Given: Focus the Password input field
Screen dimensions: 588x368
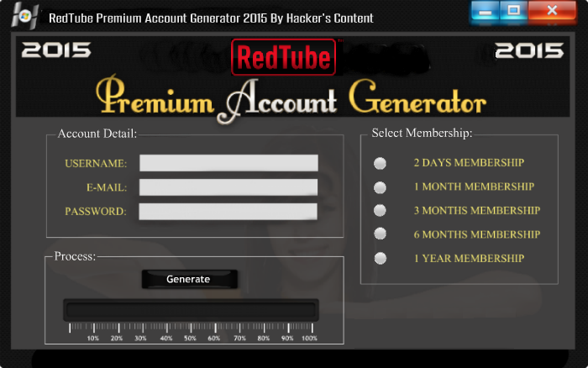Looking at the screenshot, I should point(228,211).
